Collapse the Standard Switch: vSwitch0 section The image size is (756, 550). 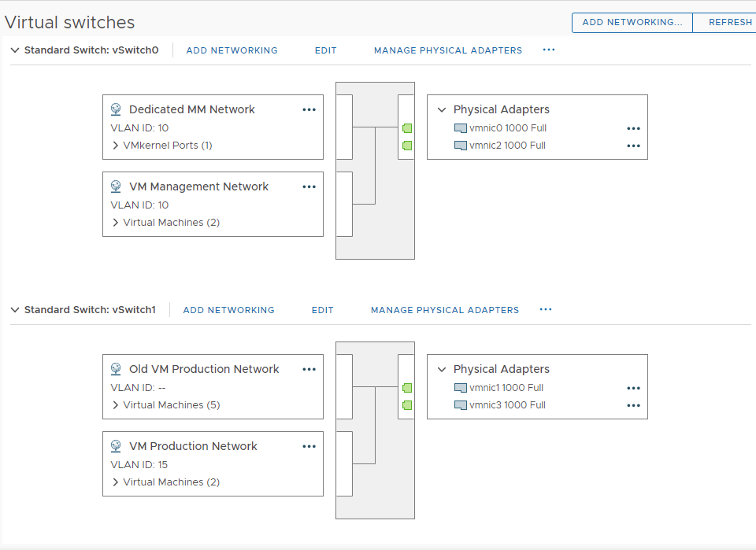[14, 50]
